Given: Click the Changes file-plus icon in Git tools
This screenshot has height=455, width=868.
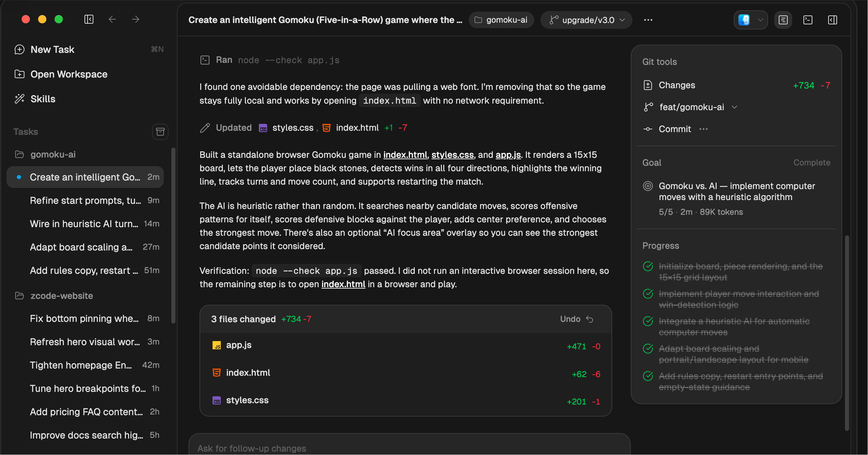Looking at the screenshot, I should pyautogui.click(x=648, y=85).
